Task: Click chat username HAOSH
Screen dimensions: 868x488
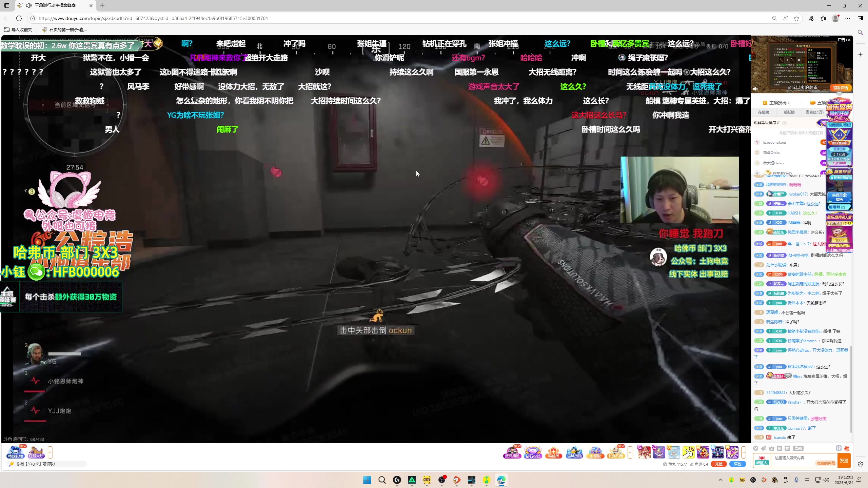Action: pyautogui.click(x=794, y=213)
